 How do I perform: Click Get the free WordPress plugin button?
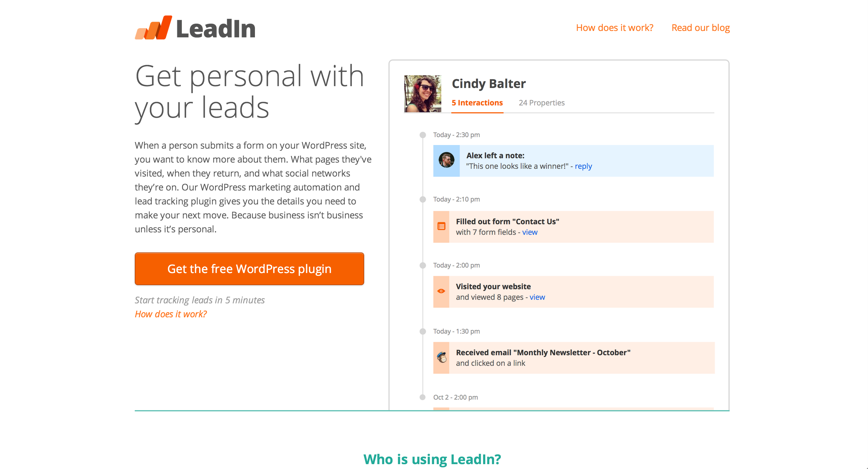coord(249,269)
